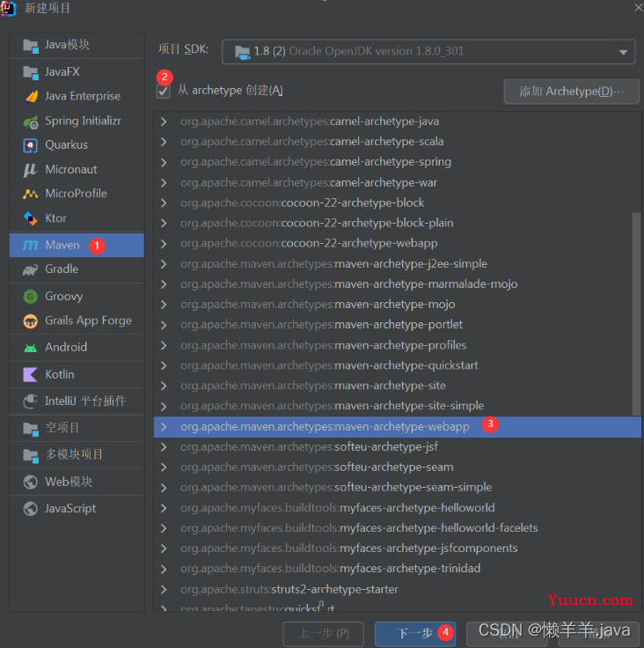Expand the maven-archetype-quickstart row
The height and width of the screenshot is (648, 644).
click(164, 365)
